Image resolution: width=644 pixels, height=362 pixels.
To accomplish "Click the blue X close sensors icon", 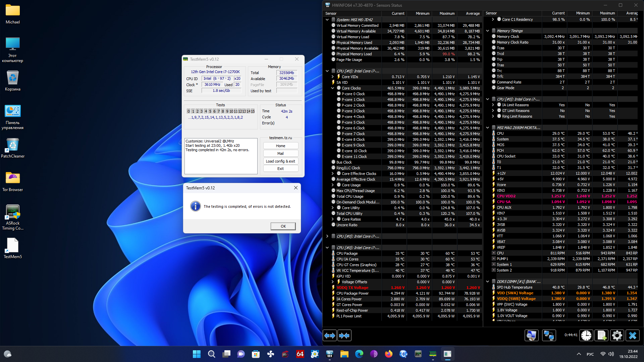I will [x=633, y=336].
